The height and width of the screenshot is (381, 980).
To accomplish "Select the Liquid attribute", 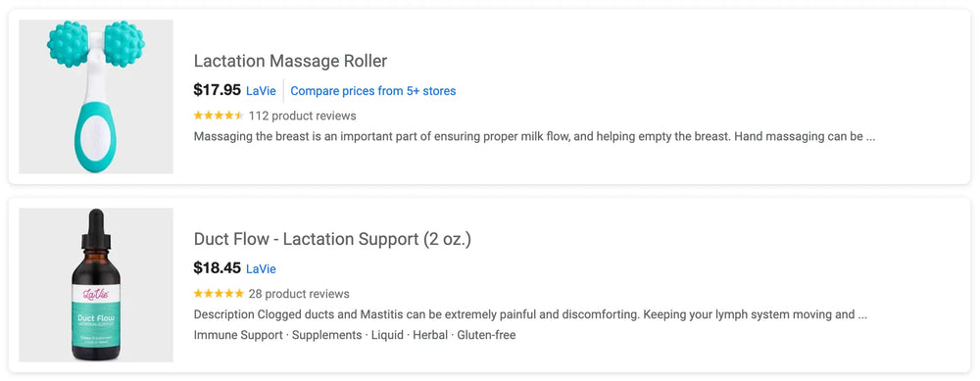I will 387,335.
